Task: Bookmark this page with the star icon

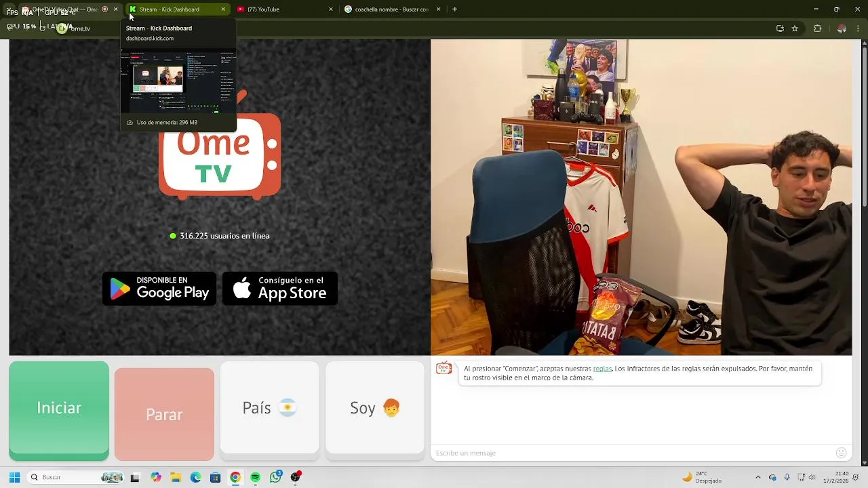Action: tap(795, 28)
